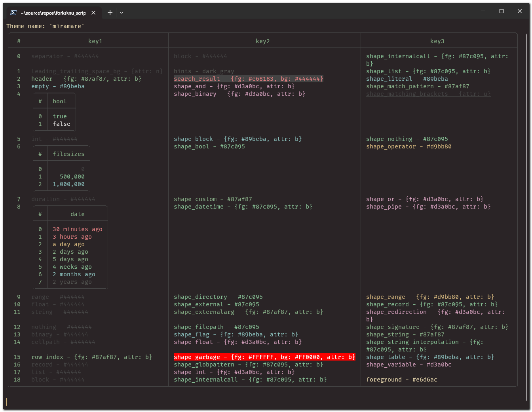Click the key1 column header
The width and height of the screenshot is (532, 412).
coord(95,41)
